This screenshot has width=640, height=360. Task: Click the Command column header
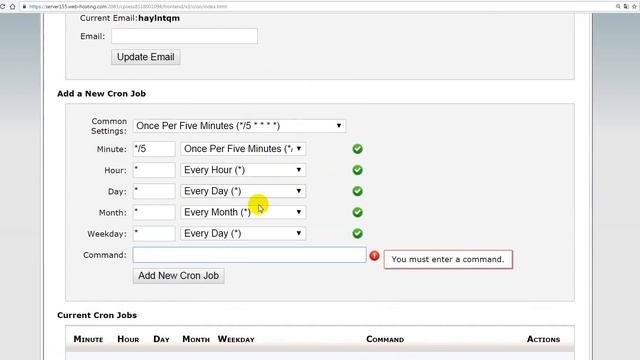pyautogui.click(x=385, y=339)
